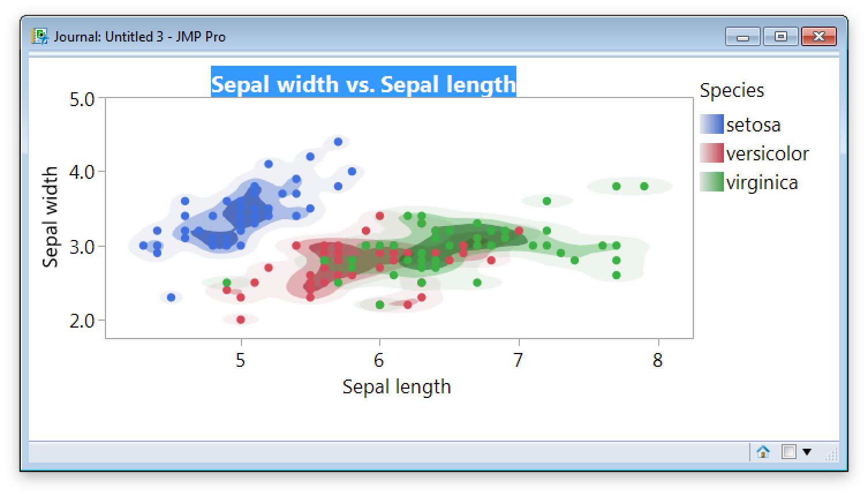Image resolution: width=868 pixels, height=496 pixels.
Task: Minimize the JMP Pro journal window
Action: tap(744, 36)
